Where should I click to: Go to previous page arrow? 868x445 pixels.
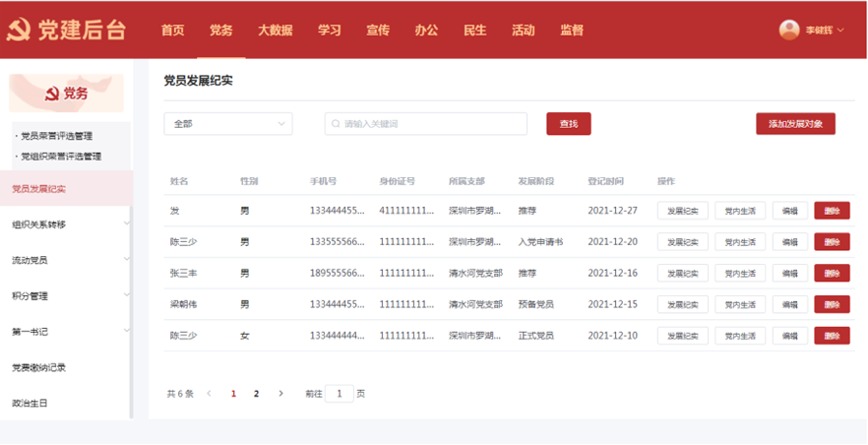point(209,394)
